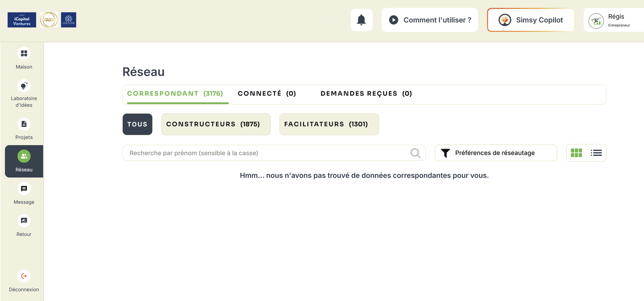The image size is (644, 301).
Task: Open Laboratoire d'idées in the sidebar
Action: point(24,94)
